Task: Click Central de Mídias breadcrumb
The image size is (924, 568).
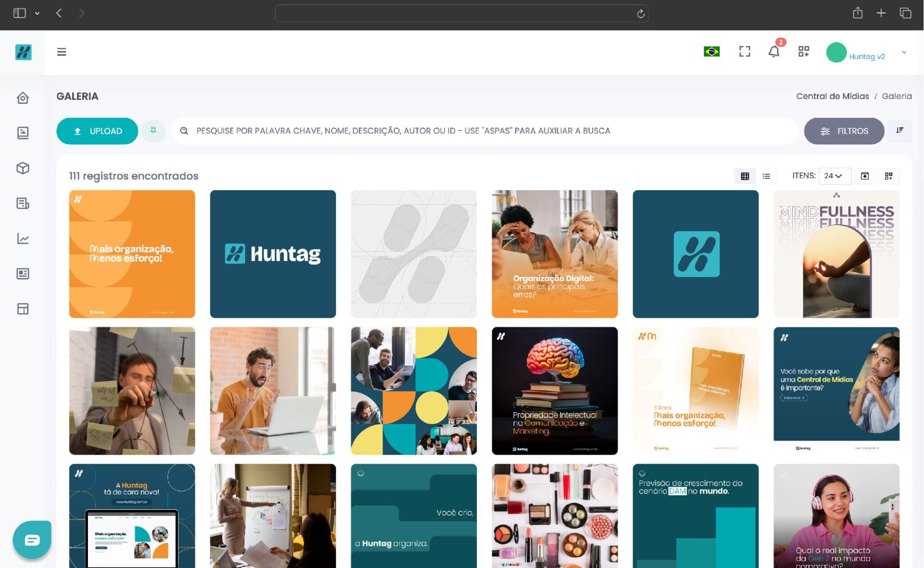Action: pyautogui.click(x=832, y=96)
